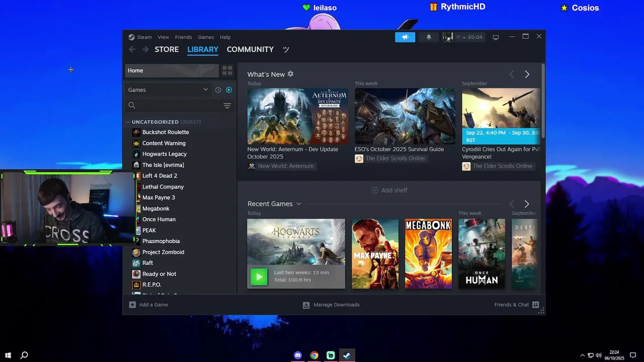Image resolution: width=644 pixels, height=362 pixels.
Task: Select Left 4 Dead 2
Action: (x=159, y=176)
